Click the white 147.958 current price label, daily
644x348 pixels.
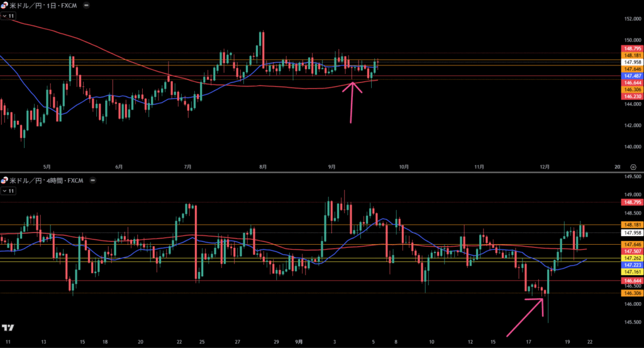(x=631, y=62)
